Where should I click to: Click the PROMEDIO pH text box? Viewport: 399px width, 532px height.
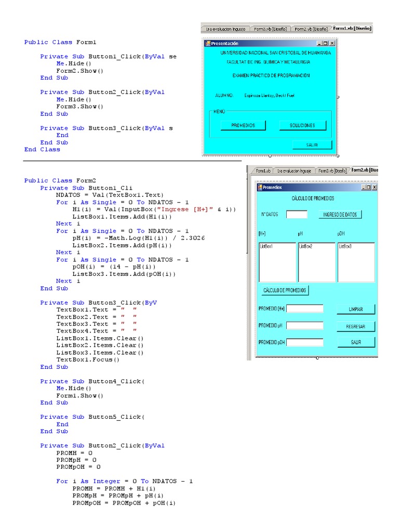[304, 326]
